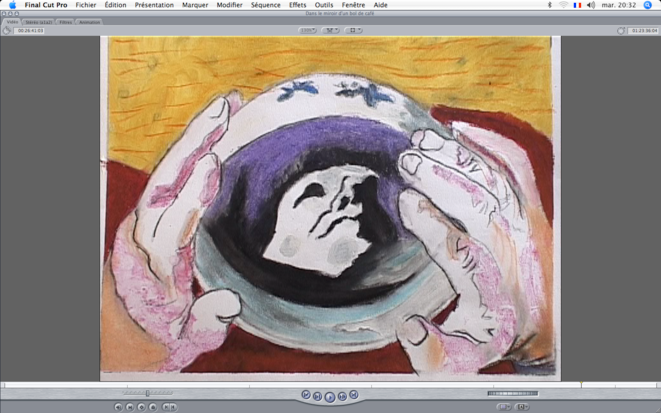Open the Effets menu
The image size is (661, 413).
tap(298, 5)
